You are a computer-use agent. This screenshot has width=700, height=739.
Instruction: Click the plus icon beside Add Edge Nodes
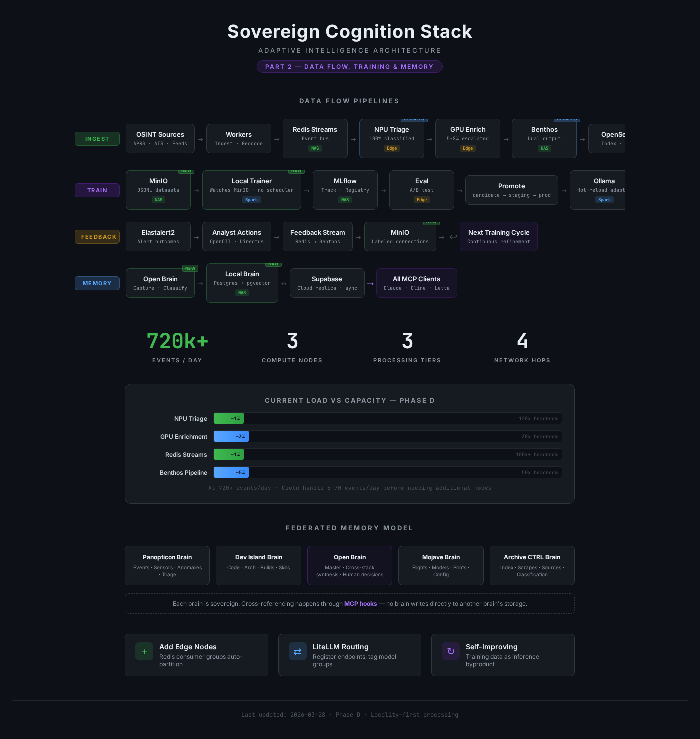click(144, 651)
